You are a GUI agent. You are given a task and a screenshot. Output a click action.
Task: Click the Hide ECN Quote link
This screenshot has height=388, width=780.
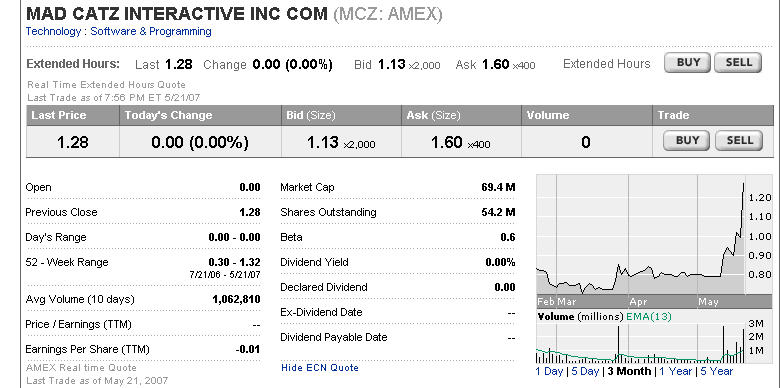(320, 368)
